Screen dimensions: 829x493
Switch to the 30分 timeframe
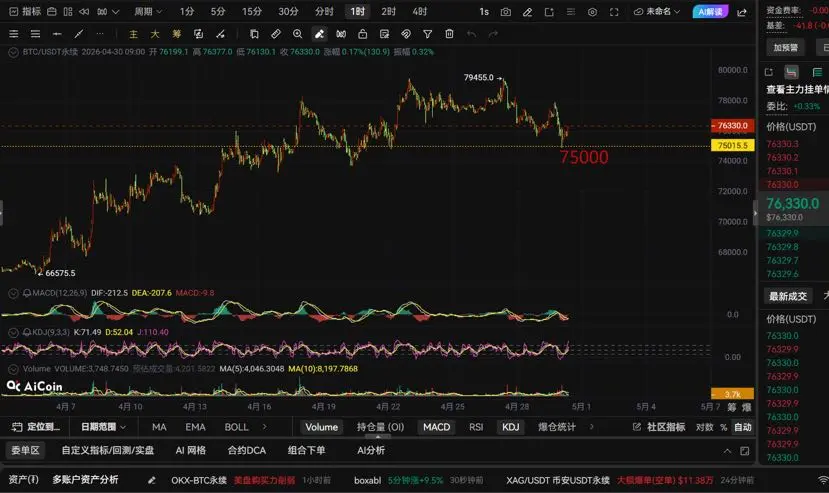point(288,11)
